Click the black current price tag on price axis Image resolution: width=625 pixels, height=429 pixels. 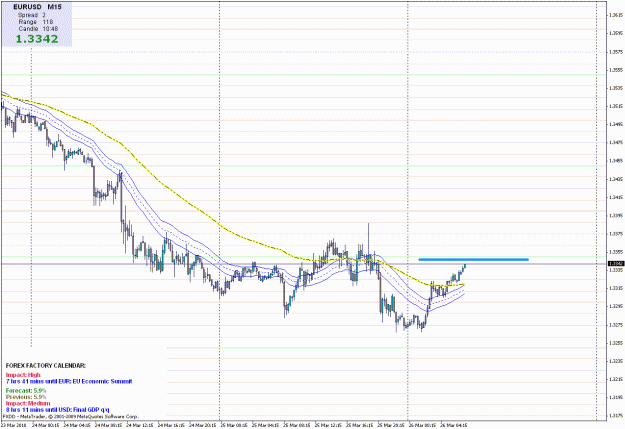[x=616, y=264]
